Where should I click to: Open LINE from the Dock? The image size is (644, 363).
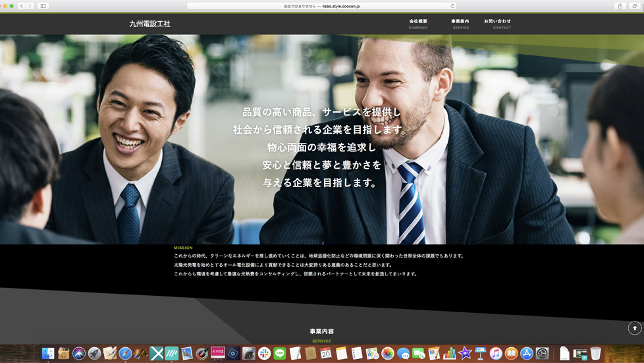click(x=280, y=353)
